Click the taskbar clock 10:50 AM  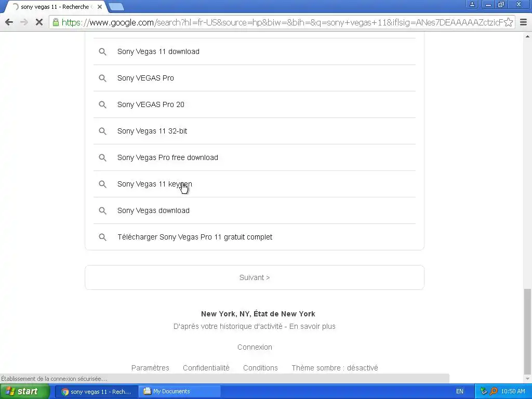pyautogui.click(x=513, y=392)
